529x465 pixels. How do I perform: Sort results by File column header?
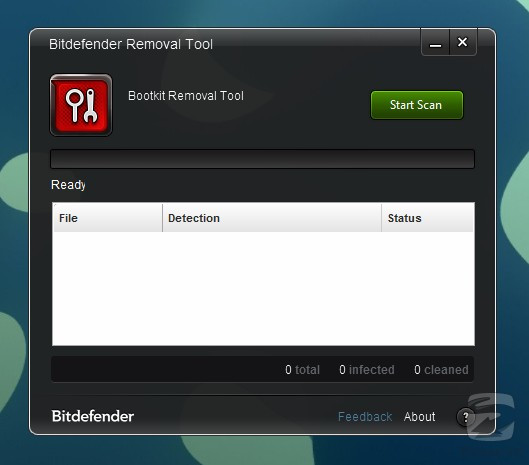click(x=108, y=218)
